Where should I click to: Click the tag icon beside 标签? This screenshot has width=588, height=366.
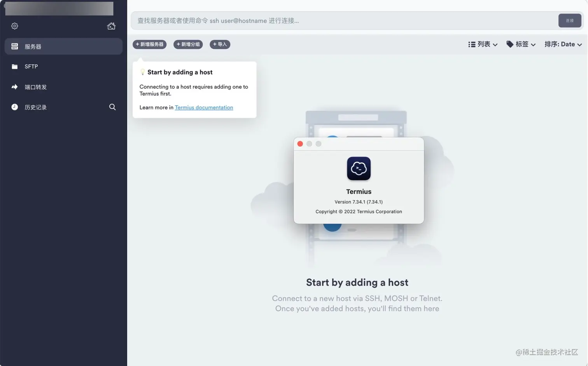510,44
